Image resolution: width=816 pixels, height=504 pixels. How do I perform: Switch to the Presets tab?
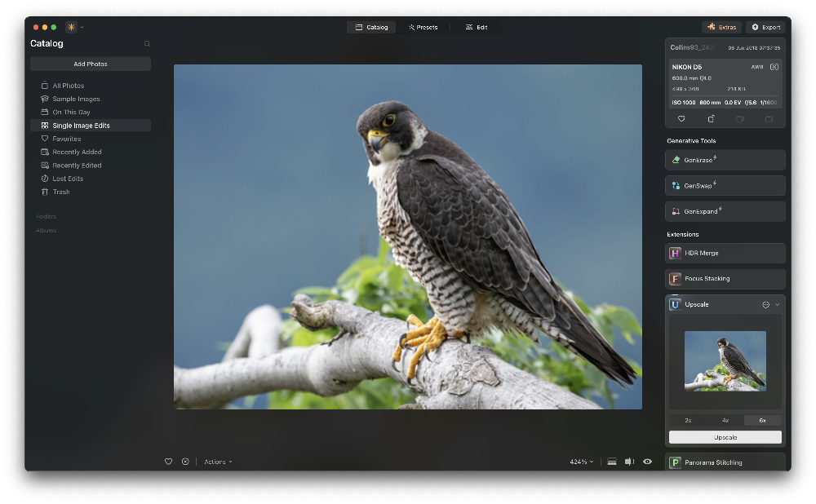tap(424, 27)
